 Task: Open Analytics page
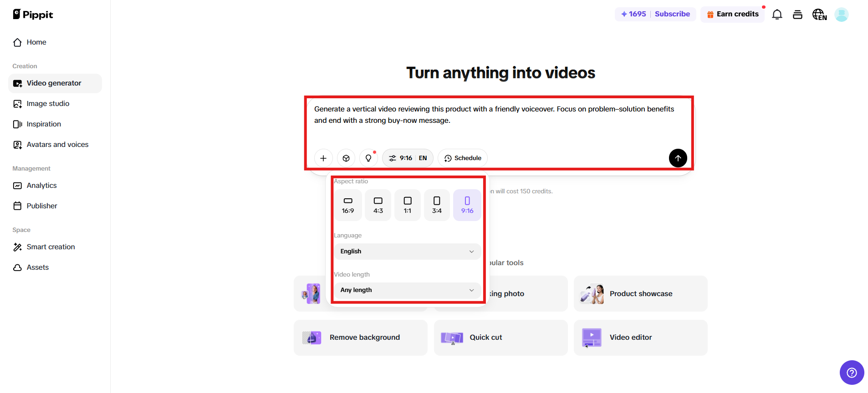[55, 186]
